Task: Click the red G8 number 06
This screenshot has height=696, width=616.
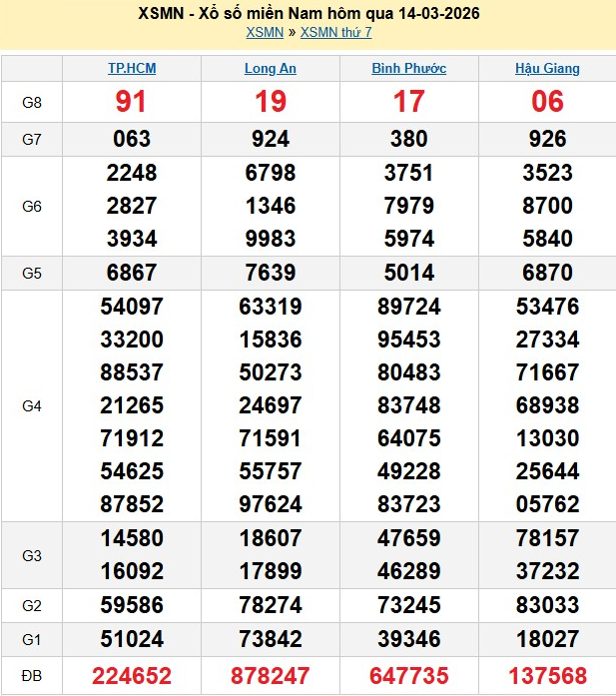Action: (x=547, y=102)
